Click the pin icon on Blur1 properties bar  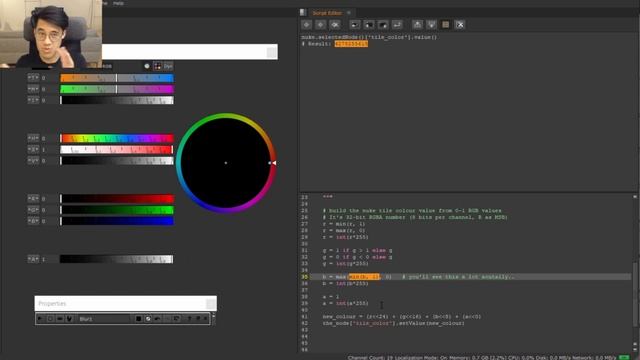189,318
